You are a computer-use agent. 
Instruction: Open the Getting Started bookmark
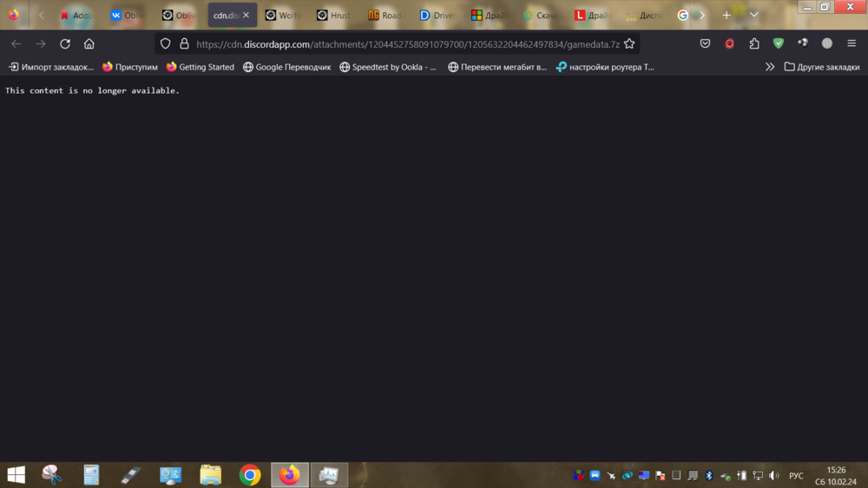click(x=200, y=67)
